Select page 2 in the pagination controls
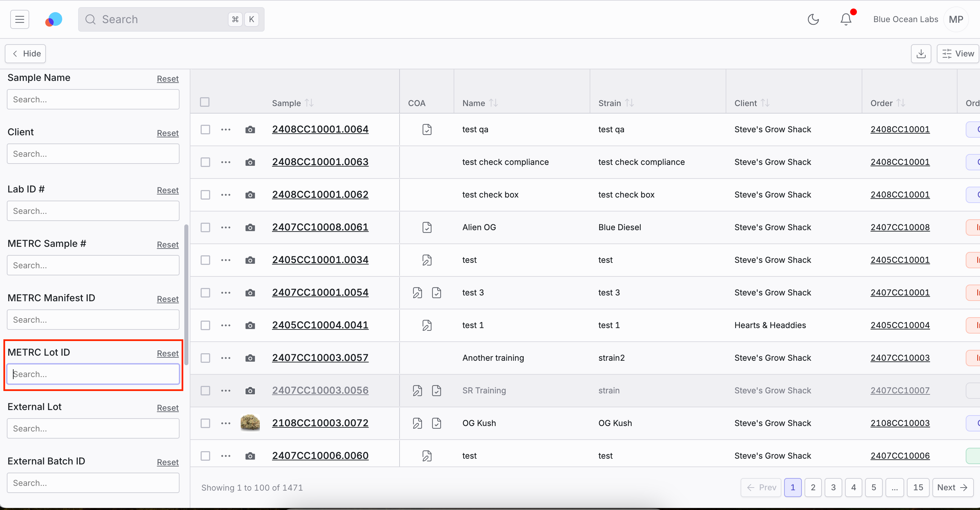 tap(813, 488)
